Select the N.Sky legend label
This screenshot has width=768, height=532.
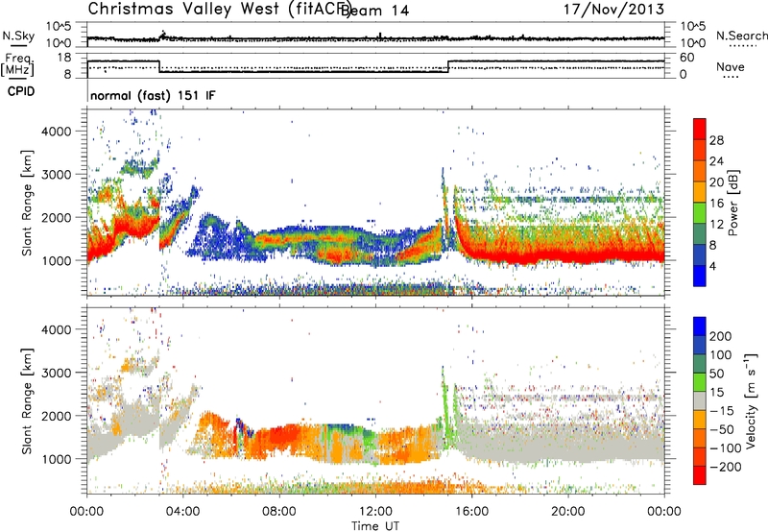[18, 36]
